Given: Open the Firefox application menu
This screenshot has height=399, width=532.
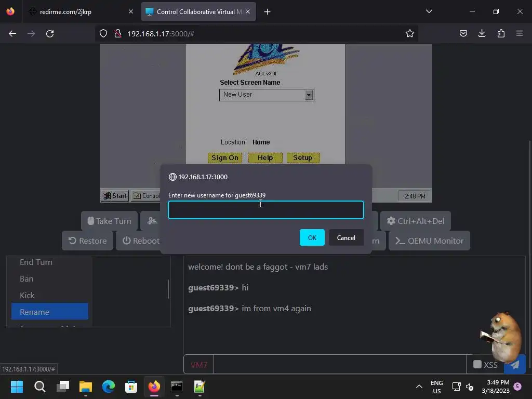Looking at the screenshot, I should [520, 33].
